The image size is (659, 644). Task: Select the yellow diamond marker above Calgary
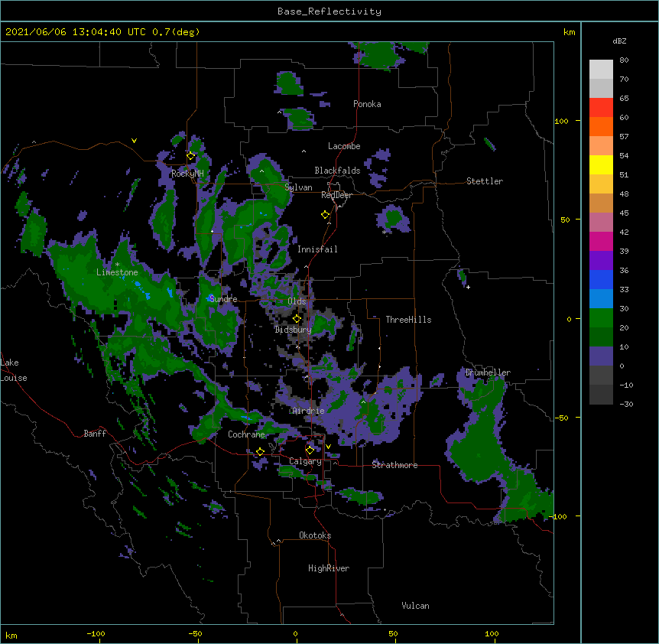(x=310, y=450)
